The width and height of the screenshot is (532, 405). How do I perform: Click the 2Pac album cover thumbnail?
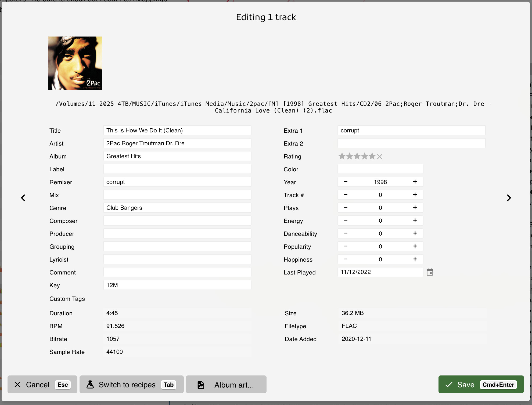tap(75, 63)
